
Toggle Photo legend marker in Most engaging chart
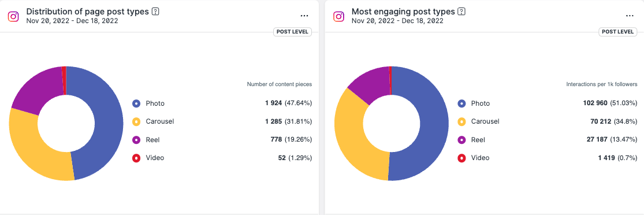[461, 103]
